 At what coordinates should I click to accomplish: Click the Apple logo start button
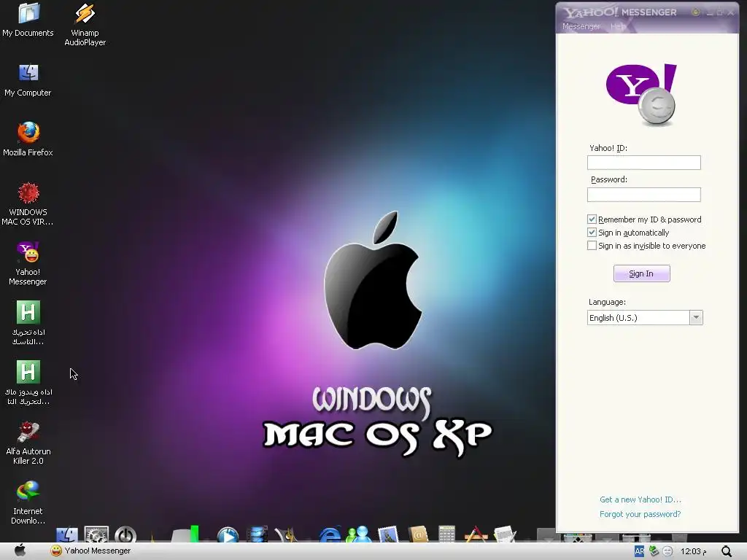20,551
